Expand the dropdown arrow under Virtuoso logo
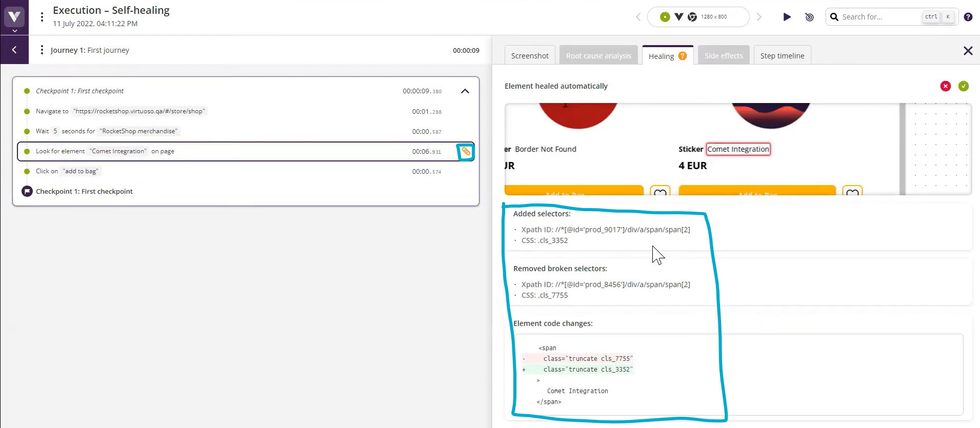980x428 pixels. pyautogui.click(x=14, y=31)
